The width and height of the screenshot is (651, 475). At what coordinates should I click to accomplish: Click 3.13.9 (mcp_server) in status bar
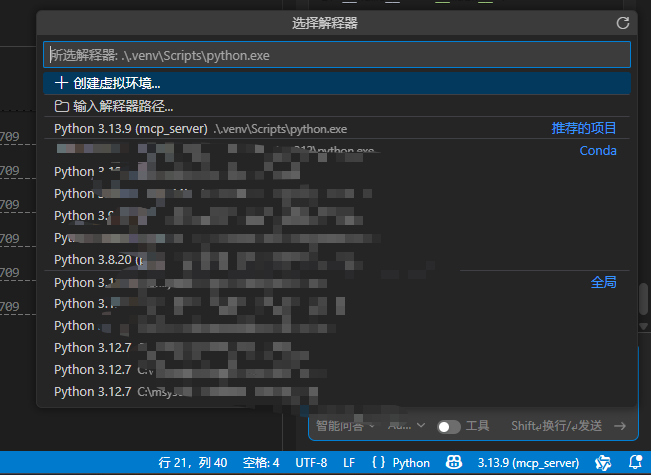[528, 463]
